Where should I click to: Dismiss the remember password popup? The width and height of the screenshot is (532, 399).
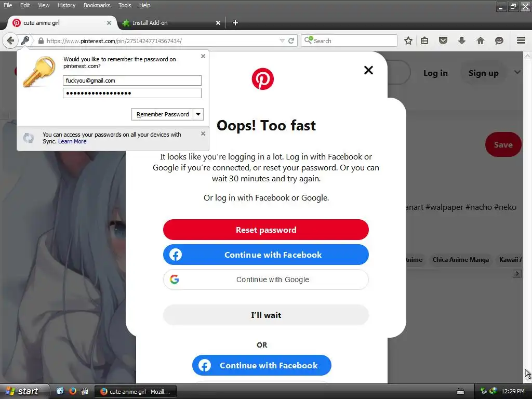coord(203,56)
